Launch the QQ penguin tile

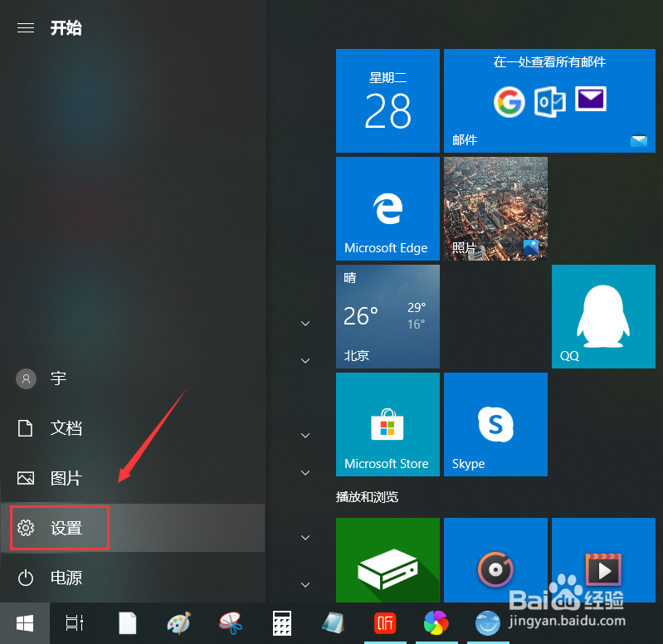pos(603,317)
